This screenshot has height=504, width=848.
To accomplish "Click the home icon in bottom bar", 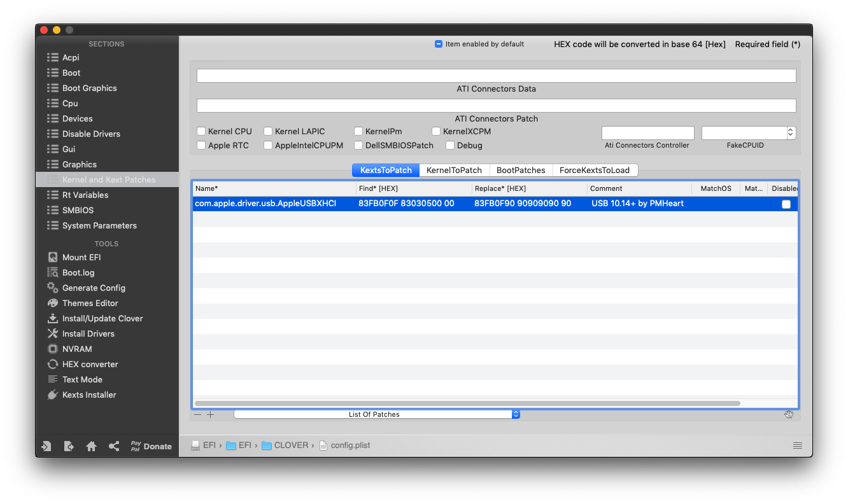I will coord(91,446).
